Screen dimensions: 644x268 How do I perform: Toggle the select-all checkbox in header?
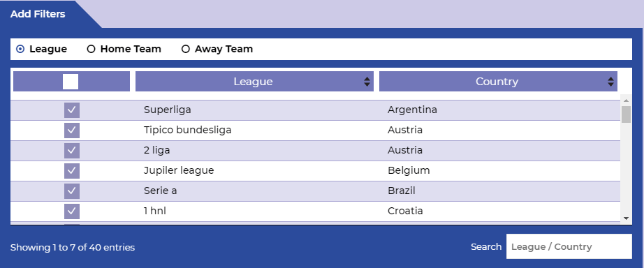pyautogui.click(x=71, y=82)
